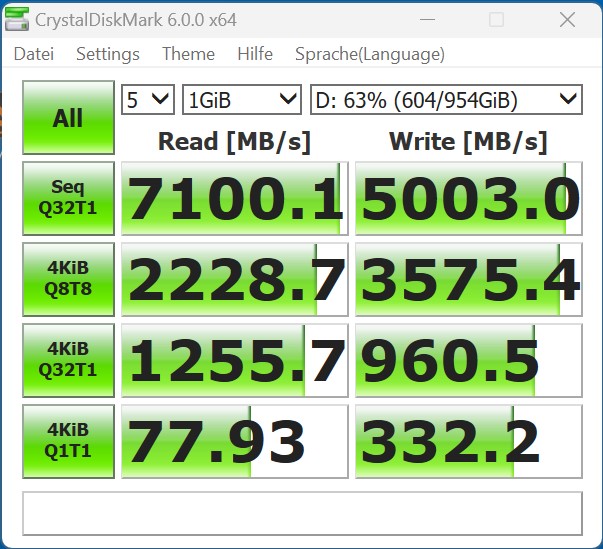
Task: Expand the D: 63% drive selection dropdown
Action: tap(446, 100)
